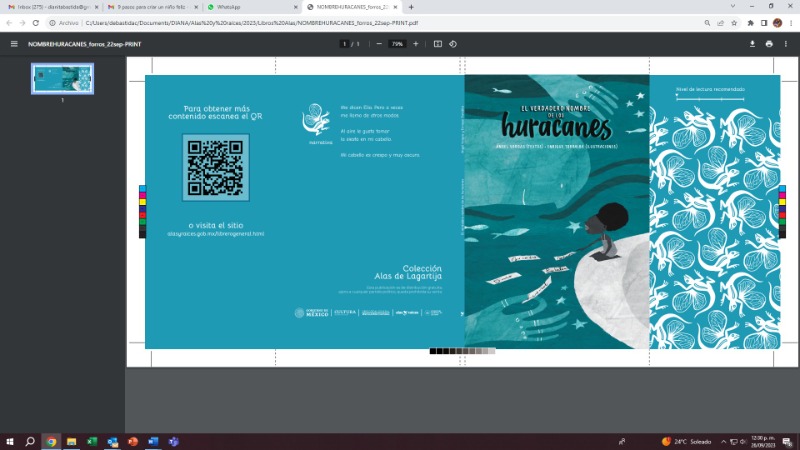The height and width of the screenshot is (450, 800).
Task: Open the Chrome three-dot menu
Action: click(790, 22)
